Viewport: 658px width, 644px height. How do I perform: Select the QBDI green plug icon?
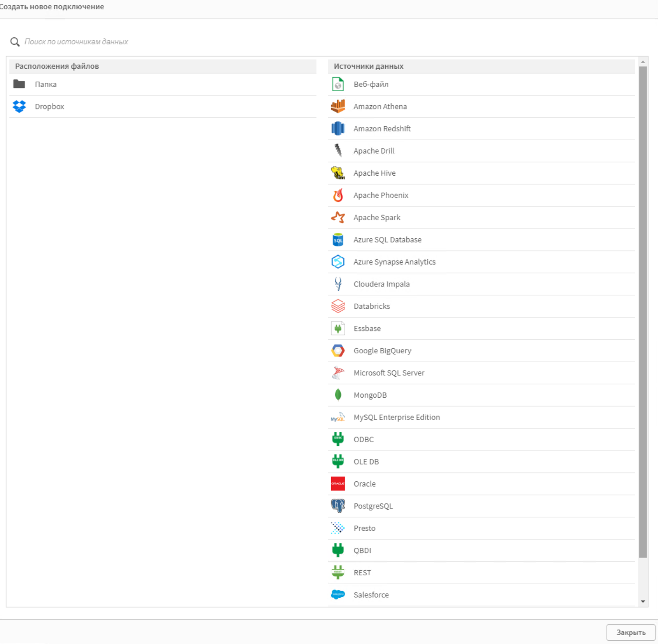click(x=338, y=551)
